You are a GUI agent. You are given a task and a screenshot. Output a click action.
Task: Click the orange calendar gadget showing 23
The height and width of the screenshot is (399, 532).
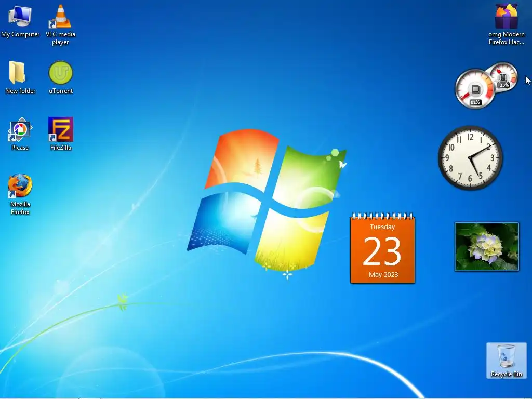382,248
